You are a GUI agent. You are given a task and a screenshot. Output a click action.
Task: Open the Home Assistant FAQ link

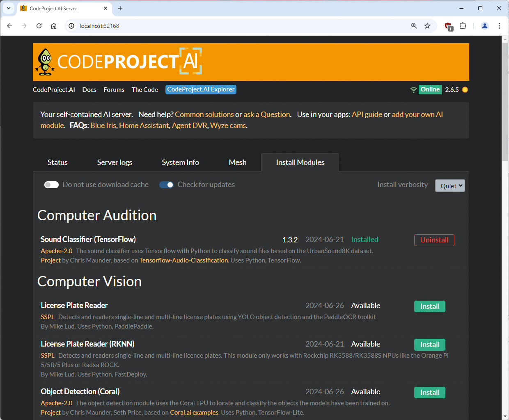tap(144, 126)
